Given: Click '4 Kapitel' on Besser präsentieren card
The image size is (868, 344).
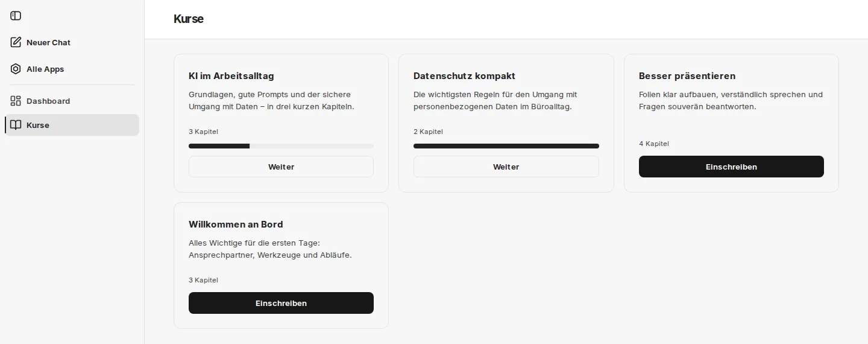Looking at the screenshot, I should (x=654, y=144).
